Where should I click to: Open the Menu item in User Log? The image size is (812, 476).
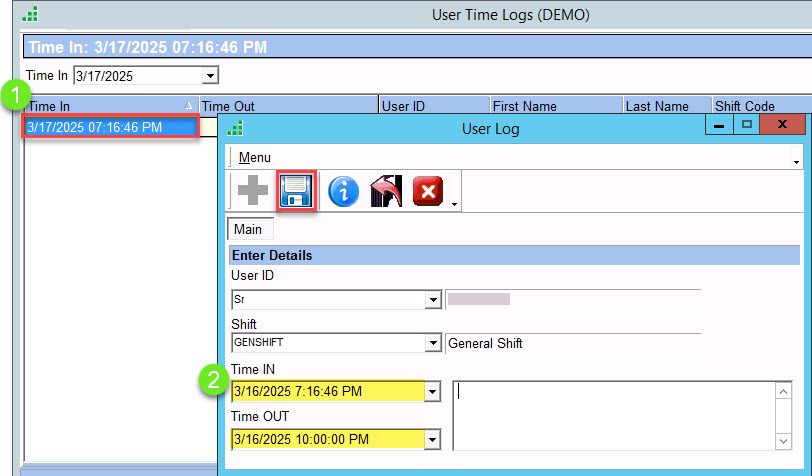254,157
